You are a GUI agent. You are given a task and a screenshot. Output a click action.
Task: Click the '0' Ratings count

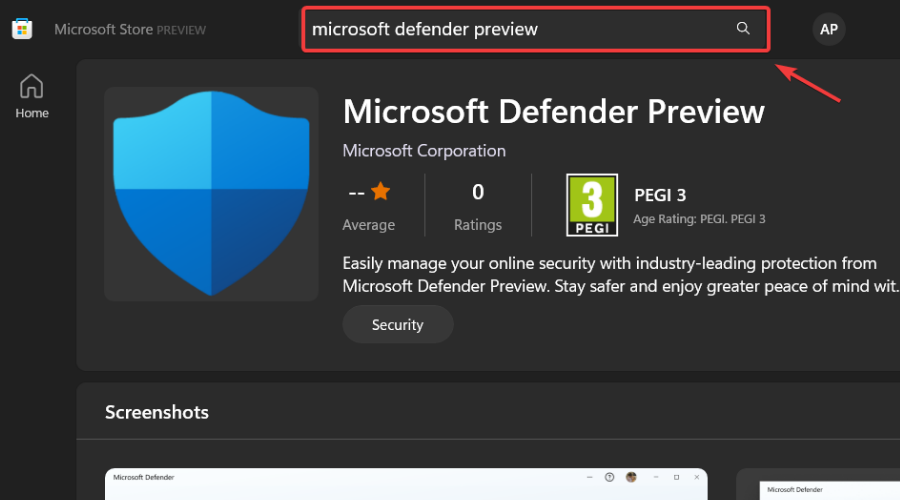tap(478, 192)
